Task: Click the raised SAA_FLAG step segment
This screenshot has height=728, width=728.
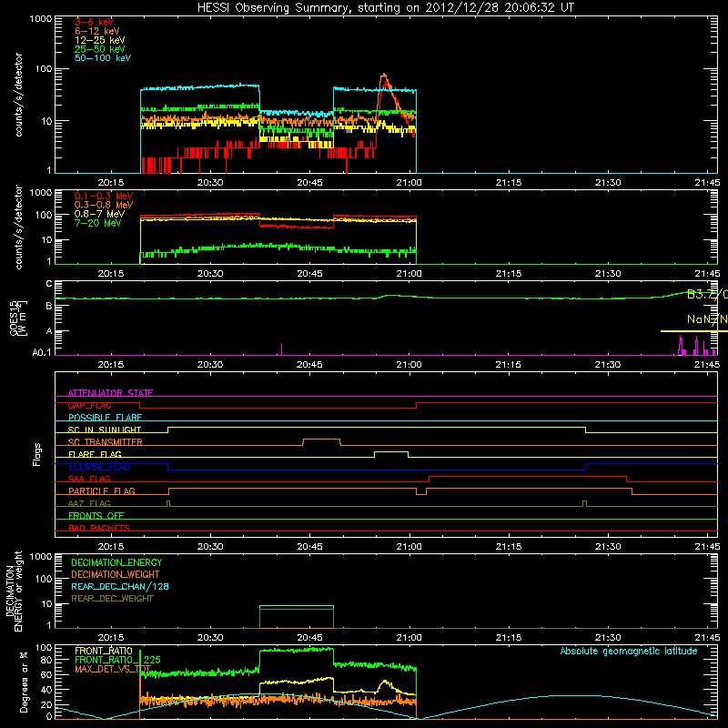Action: tap(528, 476)
